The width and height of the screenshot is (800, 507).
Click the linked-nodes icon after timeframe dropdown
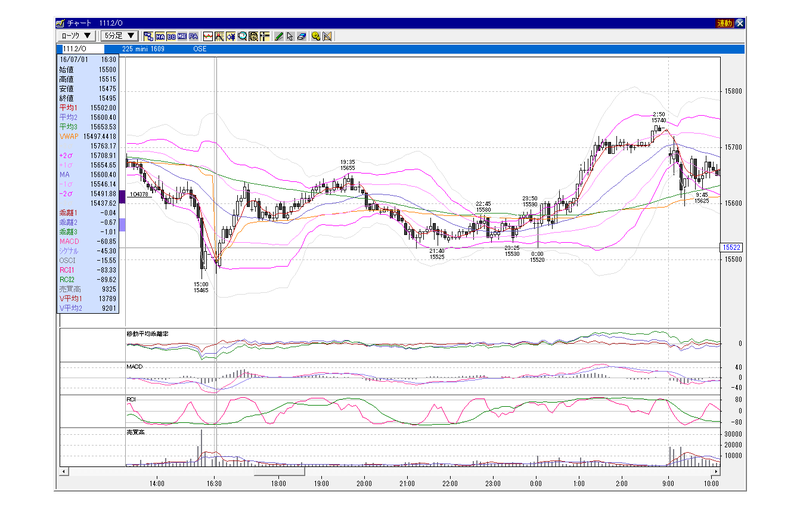(x=148, y=36)
